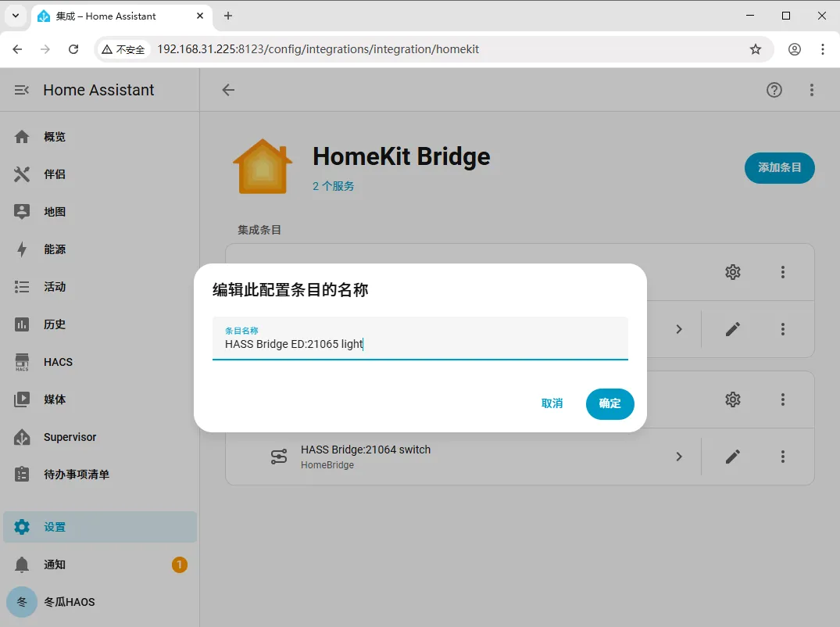The image size is (840, 627).
Task: Click the HASS Bridge:21064 switch device icon
Action: click(x=279, y=457)
